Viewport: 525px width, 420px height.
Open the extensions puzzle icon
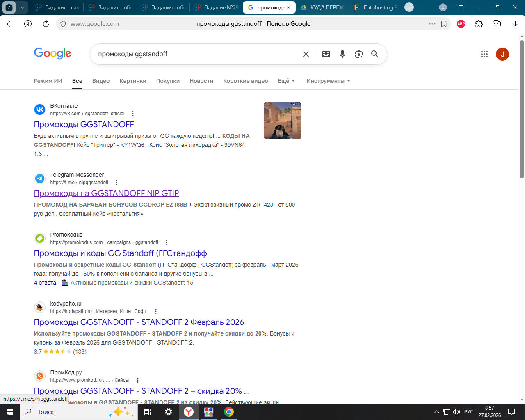[x=479, y=24]
